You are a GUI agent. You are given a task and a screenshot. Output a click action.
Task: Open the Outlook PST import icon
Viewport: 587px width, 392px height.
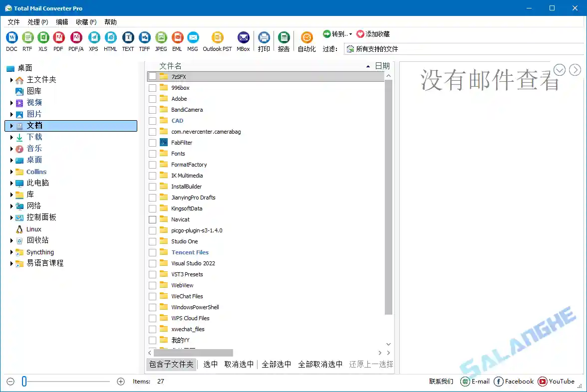coord(217,37)
